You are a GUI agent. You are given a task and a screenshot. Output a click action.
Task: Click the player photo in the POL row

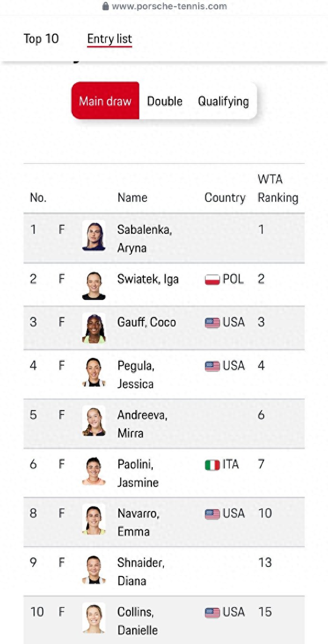94,285
